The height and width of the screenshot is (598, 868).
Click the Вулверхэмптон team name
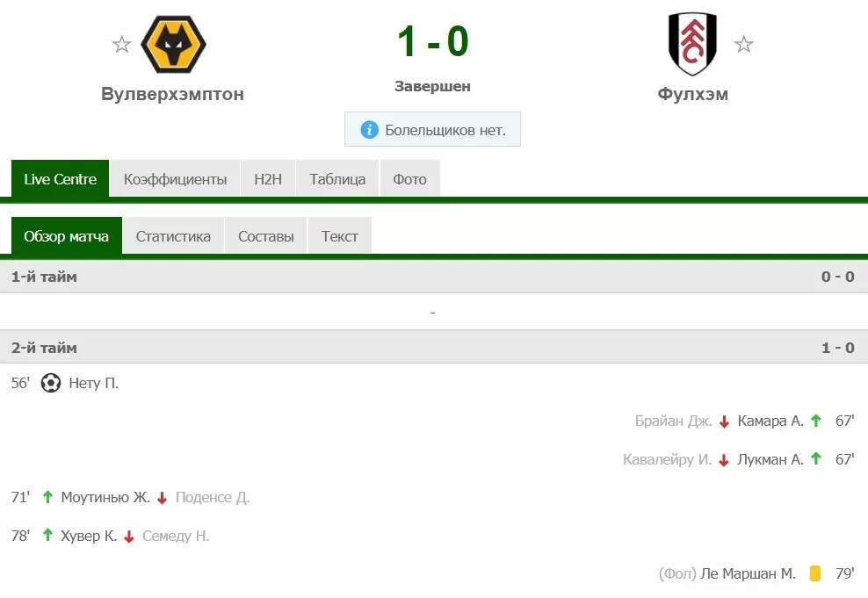click(173, 94)
